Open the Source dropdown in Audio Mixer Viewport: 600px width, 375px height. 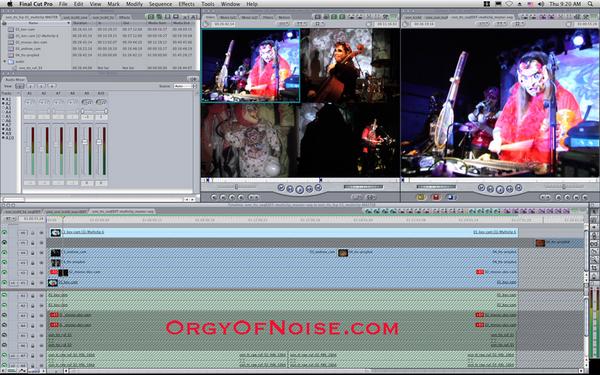pyautogui.click(x=184, y=86)
